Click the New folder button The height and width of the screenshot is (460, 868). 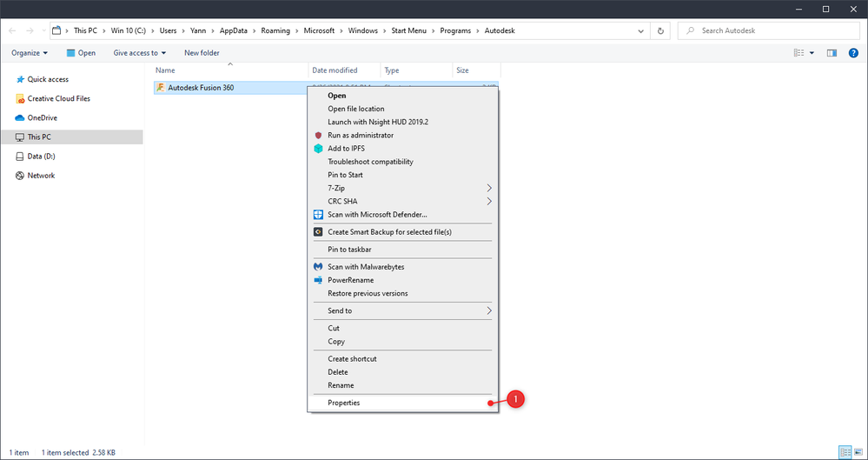202,53
